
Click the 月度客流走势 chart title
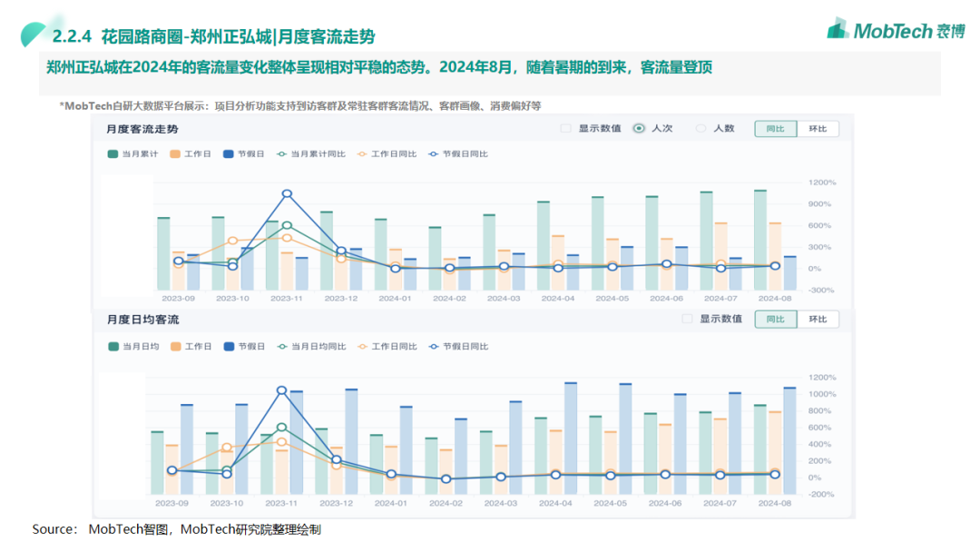[142, 129]
